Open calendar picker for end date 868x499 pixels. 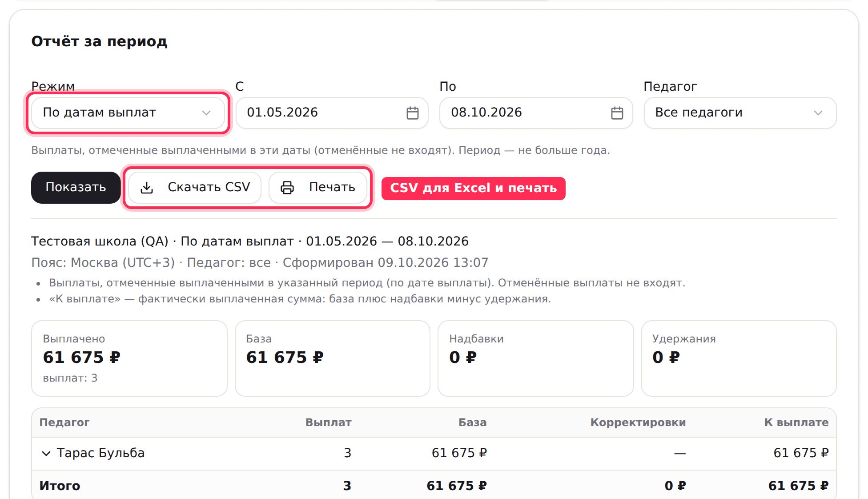click(617, 113)
